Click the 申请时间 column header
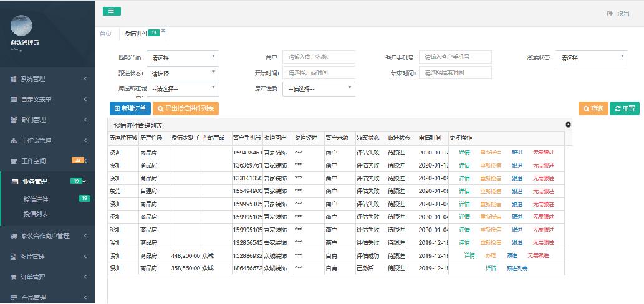This screenshot has width=644, height=304. 433,138
